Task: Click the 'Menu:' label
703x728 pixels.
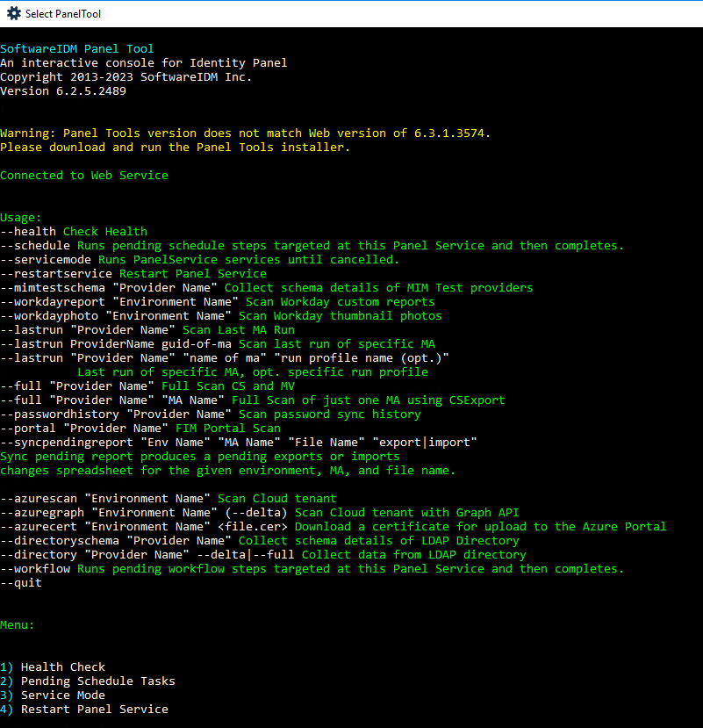Action: point(18,625)
